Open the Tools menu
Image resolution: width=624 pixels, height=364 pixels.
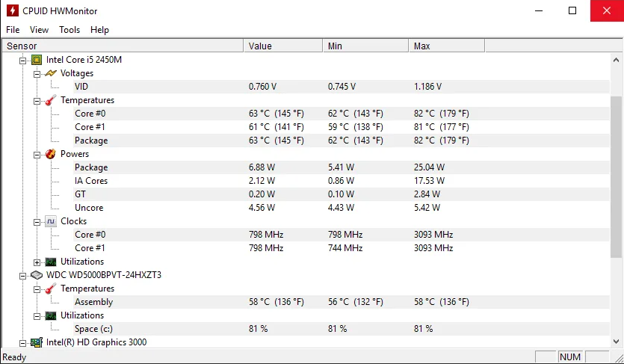point(69,30)
